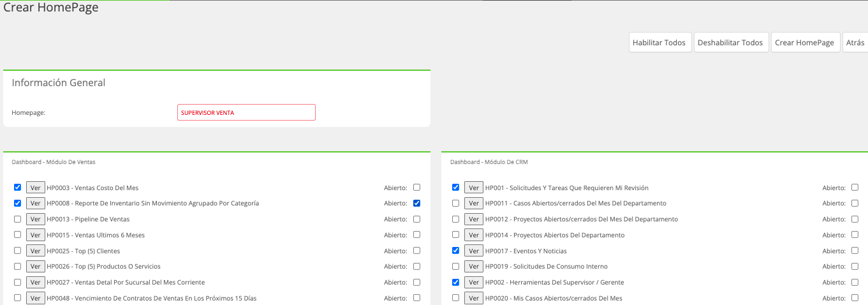Check HP0026 Top (5) Productos O Servicios
Image resolution: width=868 pixels, height=305 pixels.
point(17,266)
